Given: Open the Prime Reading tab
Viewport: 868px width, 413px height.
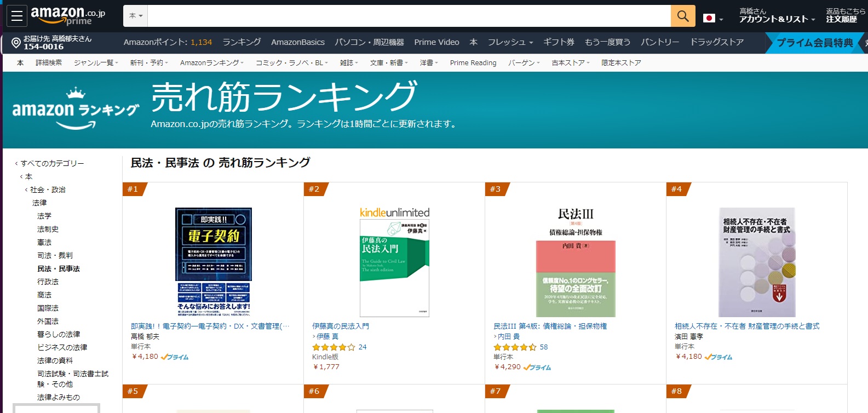Looking at the screenshot, I should (x=473, y=63).
